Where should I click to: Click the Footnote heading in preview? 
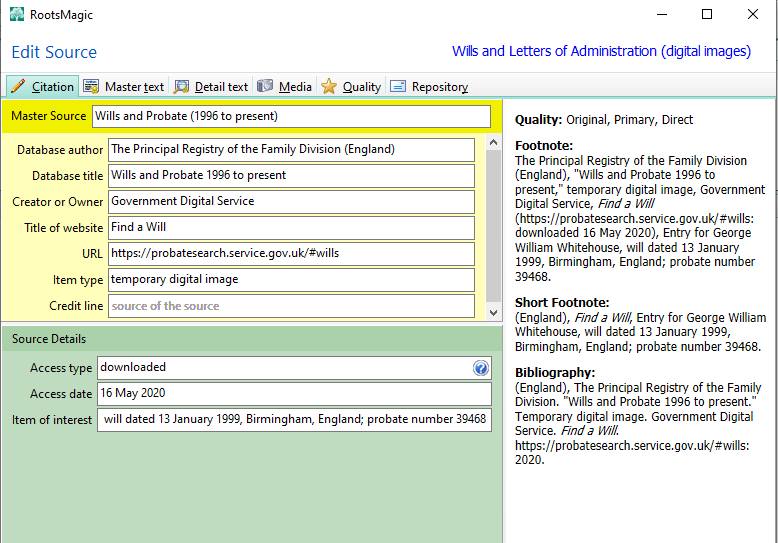(x=544, y=145)
